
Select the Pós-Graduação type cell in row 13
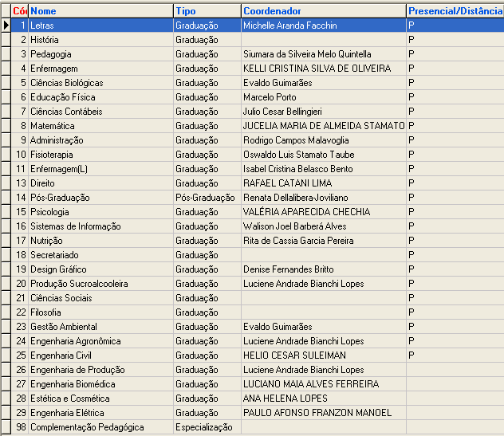207,198
